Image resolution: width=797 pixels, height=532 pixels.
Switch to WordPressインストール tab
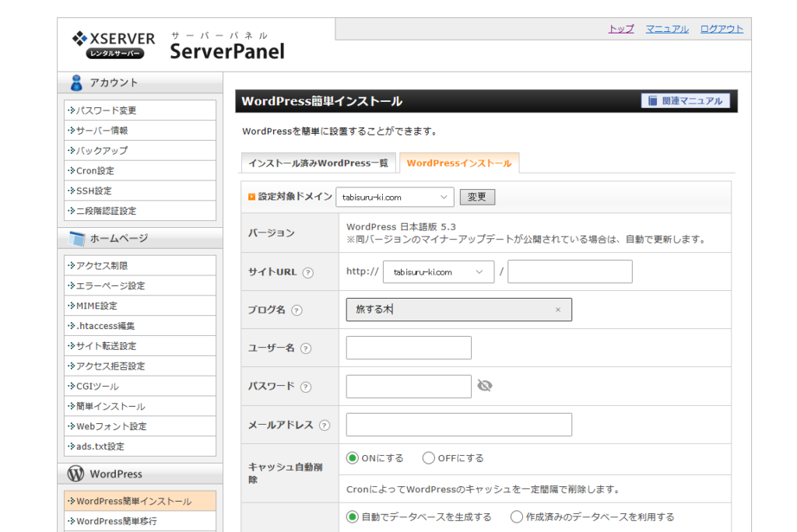pos(459,163)
